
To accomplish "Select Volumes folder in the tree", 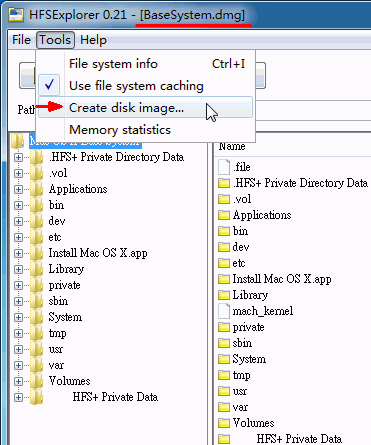I will point(69,381).
